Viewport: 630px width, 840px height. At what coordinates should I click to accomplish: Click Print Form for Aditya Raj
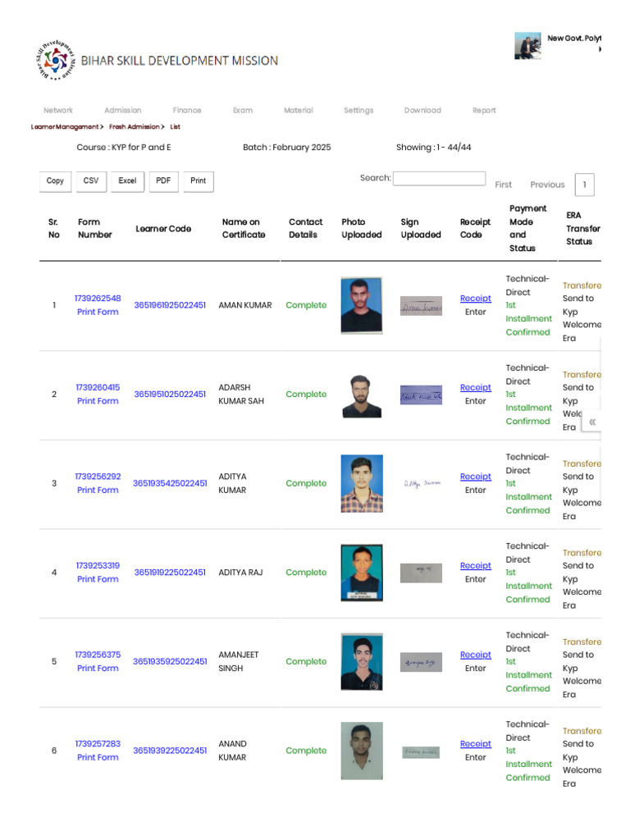(98, 579)
